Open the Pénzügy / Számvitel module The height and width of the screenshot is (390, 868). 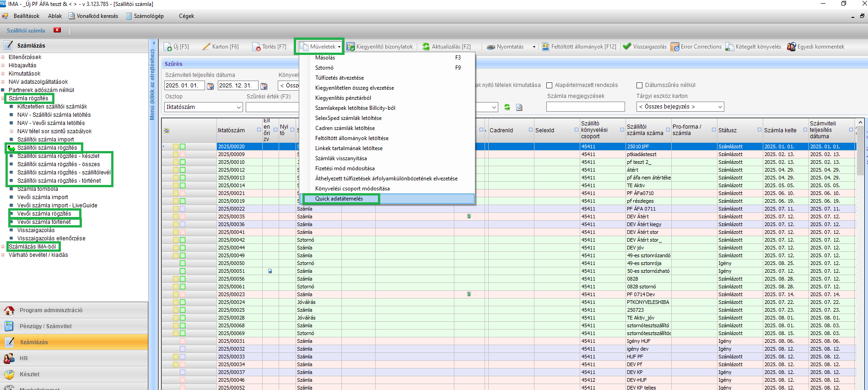click(x=45, y=326)
